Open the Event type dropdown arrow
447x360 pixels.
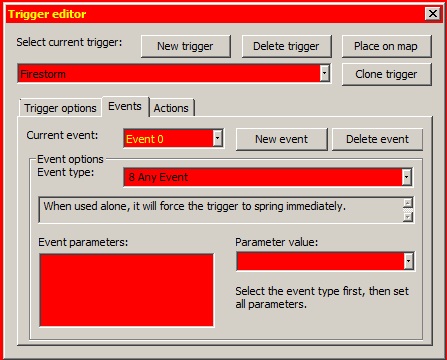[406, 177]
